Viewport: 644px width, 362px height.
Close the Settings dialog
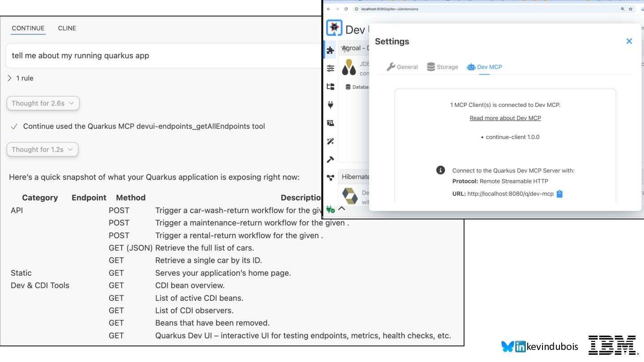629,41
